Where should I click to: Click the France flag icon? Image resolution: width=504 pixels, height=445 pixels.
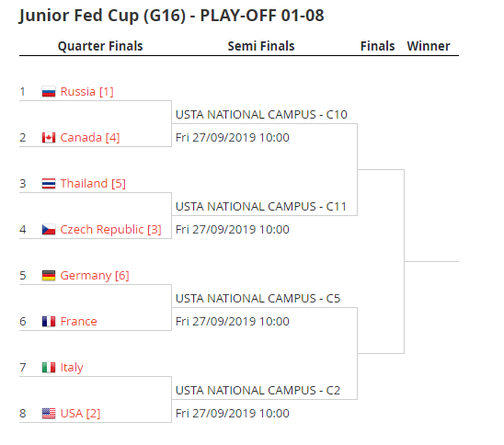tap(49, 322)
